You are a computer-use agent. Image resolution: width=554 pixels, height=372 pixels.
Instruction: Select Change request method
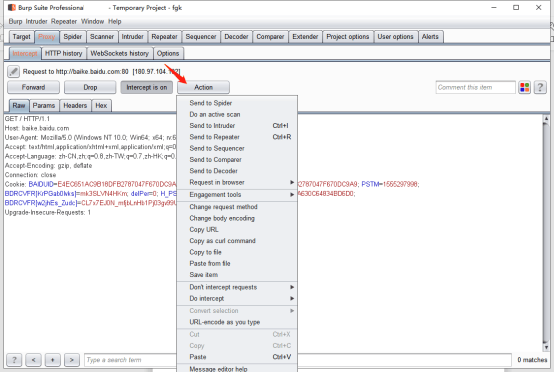pos(237,207)
